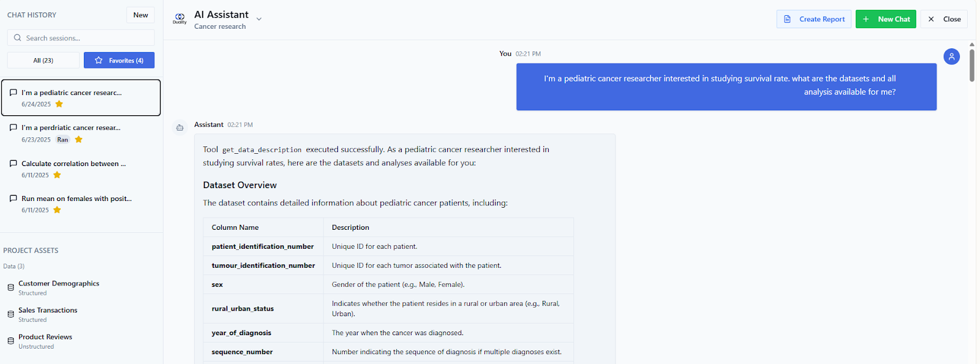Click the get_data_description tool name
980x364 pixels.
pos(262,150)
